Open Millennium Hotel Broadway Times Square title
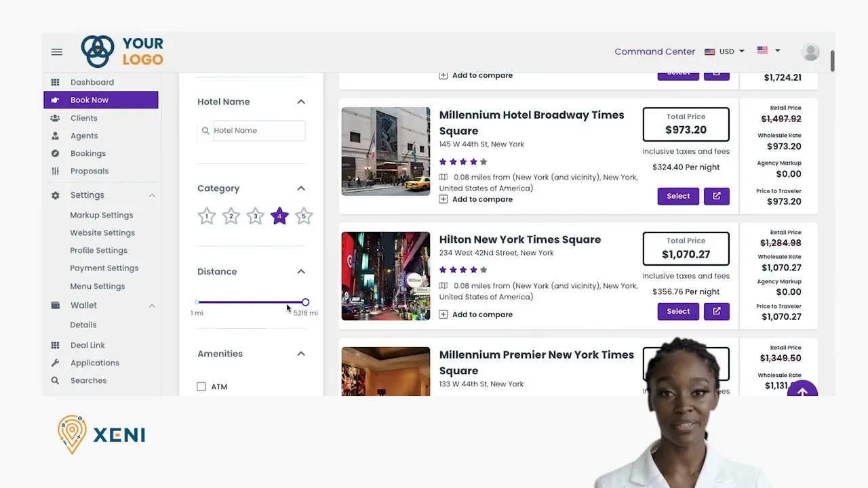The width and height of the screenshot is (868, 488). click(x=532, y=123)
